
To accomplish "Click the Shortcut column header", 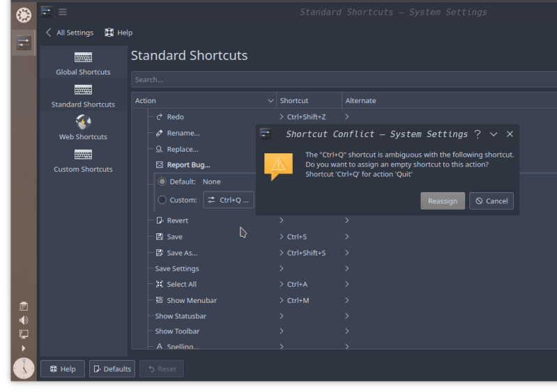I will click(309, 101).
